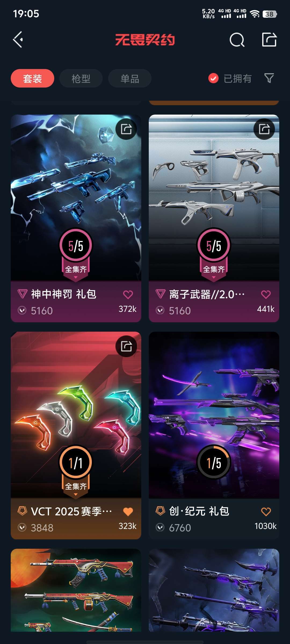Tap the share icon in top bar
Screen dimensions: 290x644
pos(269,40)
